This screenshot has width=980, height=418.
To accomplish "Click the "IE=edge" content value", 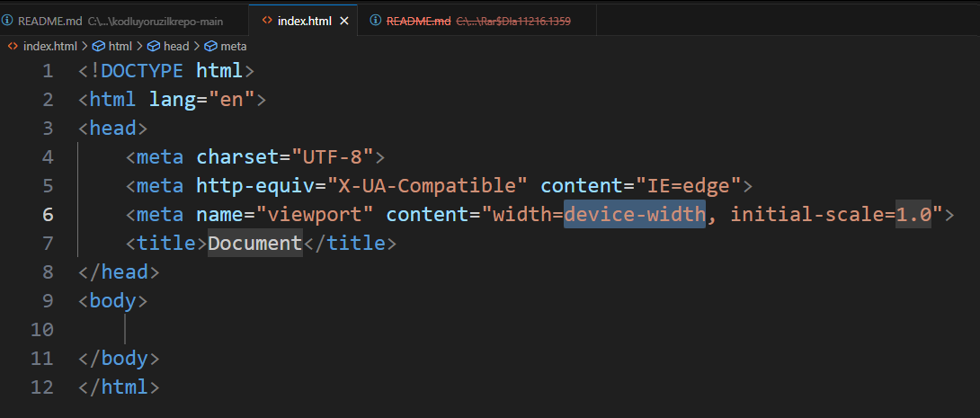I will (x=688, y=185).
